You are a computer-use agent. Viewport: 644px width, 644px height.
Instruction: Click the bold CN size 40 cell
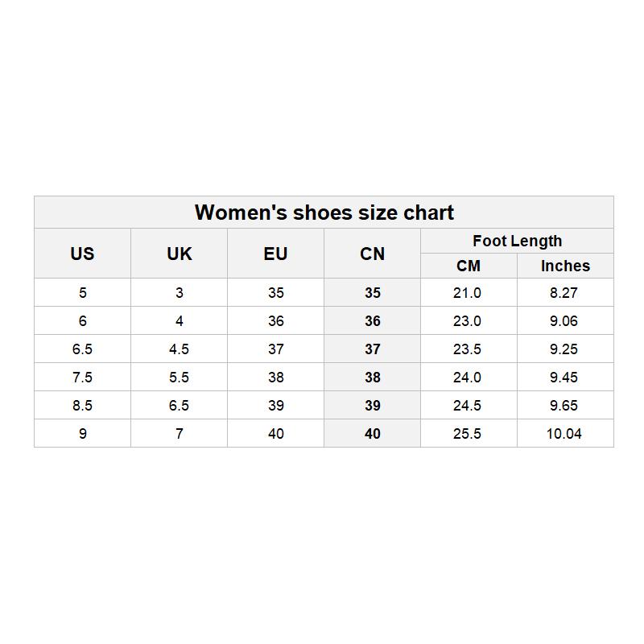point(372,434)
